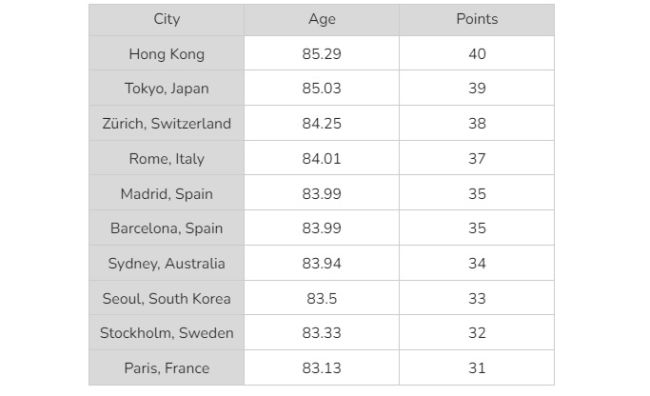Select the points value 37
The image size is (650, 396).
click(x=477, y=158)
